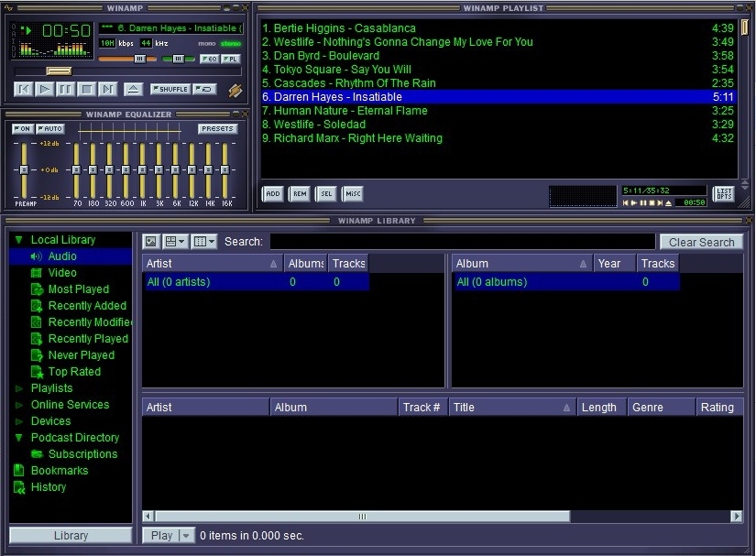The width and height of the screenshot is (756, 556).
Task: Select Cascades - Rhythm Of The Rain track
Action: 499,82
